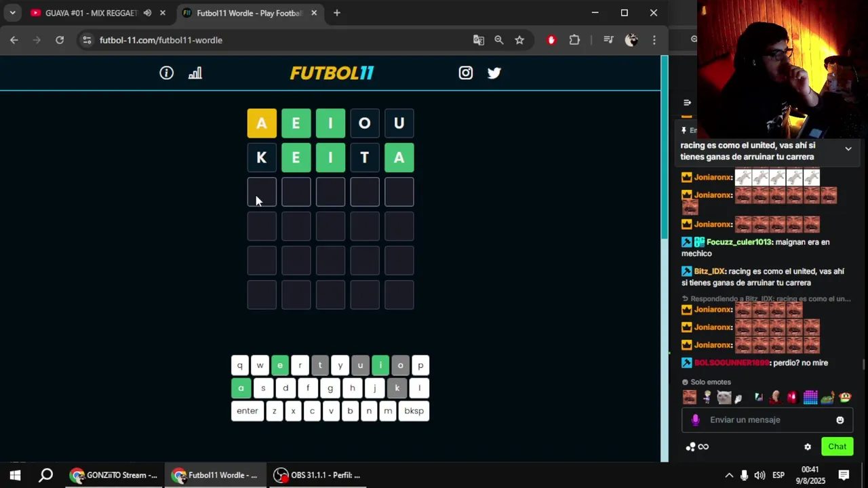This screenshot has height=488, width=868.
Task: Open emote picker smiley icon
Action: pos(840,420)
